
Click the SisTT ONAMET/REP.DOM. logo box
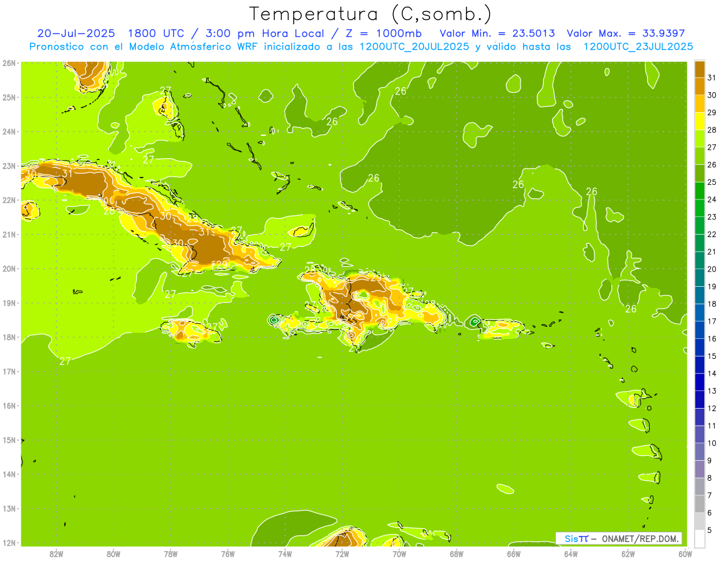tap(619, 538)
